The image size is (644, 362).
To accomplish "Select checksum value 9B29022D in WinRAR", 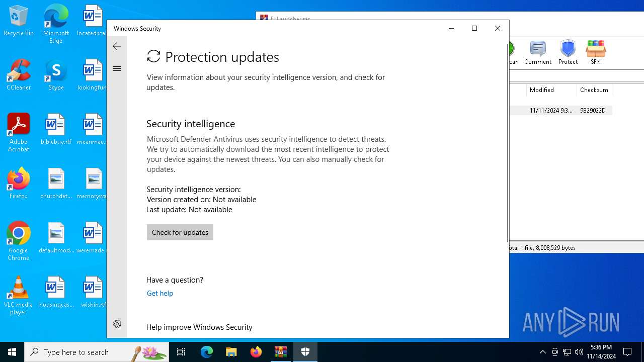I will [x=593, y=111].
